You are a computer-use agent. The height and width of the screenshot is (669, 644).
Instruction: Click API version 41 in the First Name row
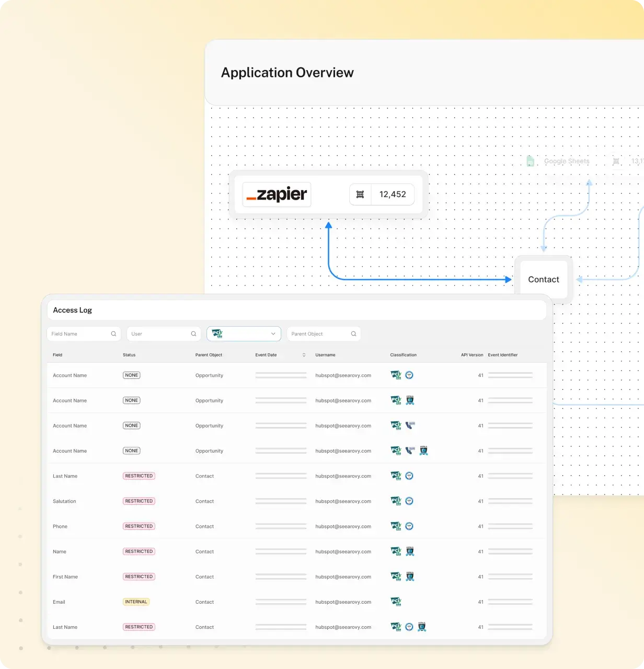480,576
